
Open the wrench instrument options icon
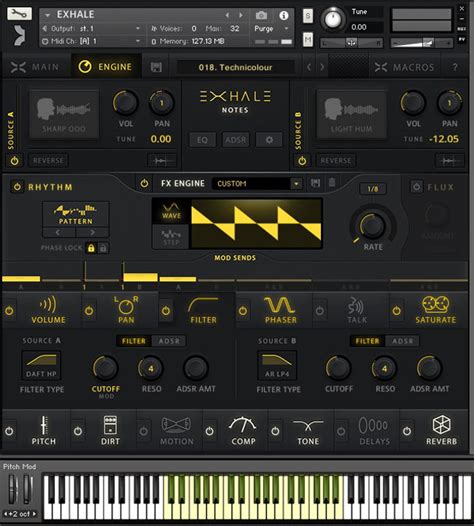coord(19,14)
